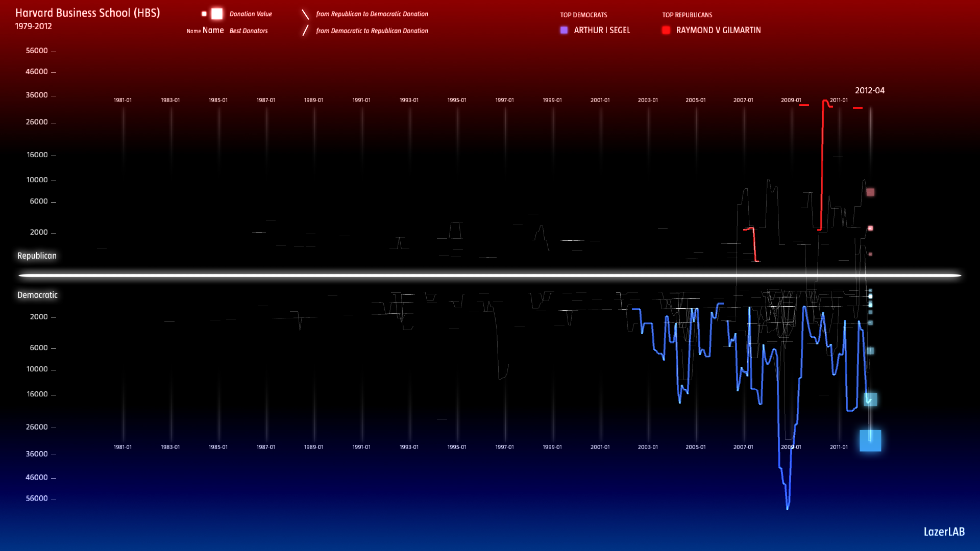Click the 2012-04 current date marker
The image size is (980, 551).
[870, 90]
